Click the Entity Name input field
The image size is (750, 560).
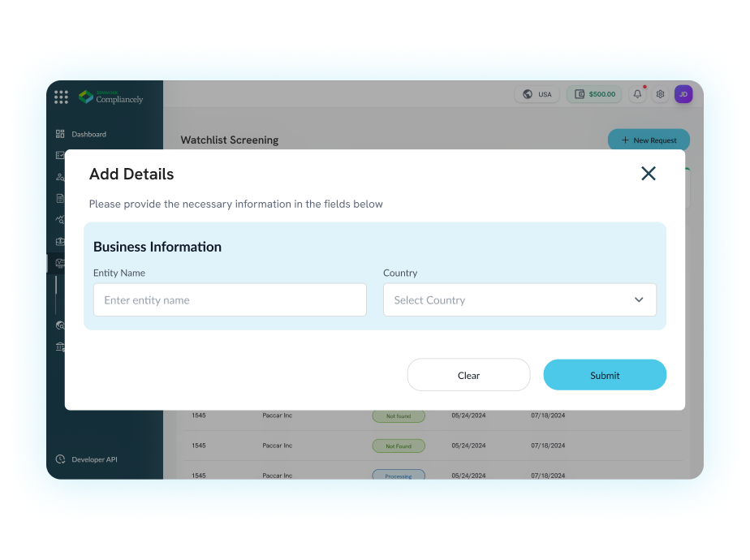coord(230,300)
